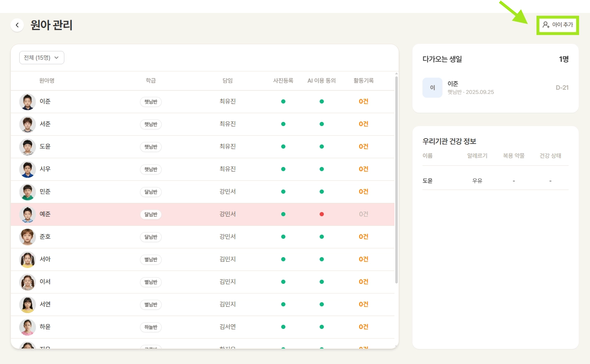Click the red AI consent dot for 예준

322,214
